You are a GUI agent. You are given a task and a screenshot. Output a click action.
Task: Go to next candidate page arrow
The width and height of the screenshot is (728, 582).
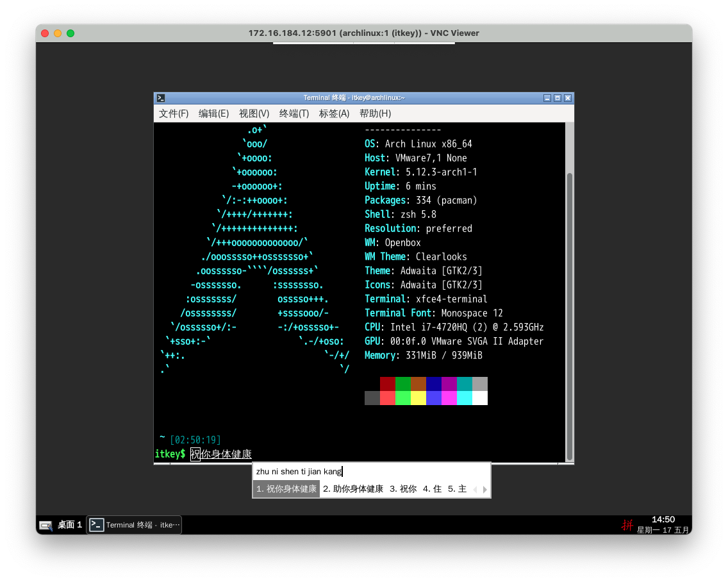tap(484, 490)
